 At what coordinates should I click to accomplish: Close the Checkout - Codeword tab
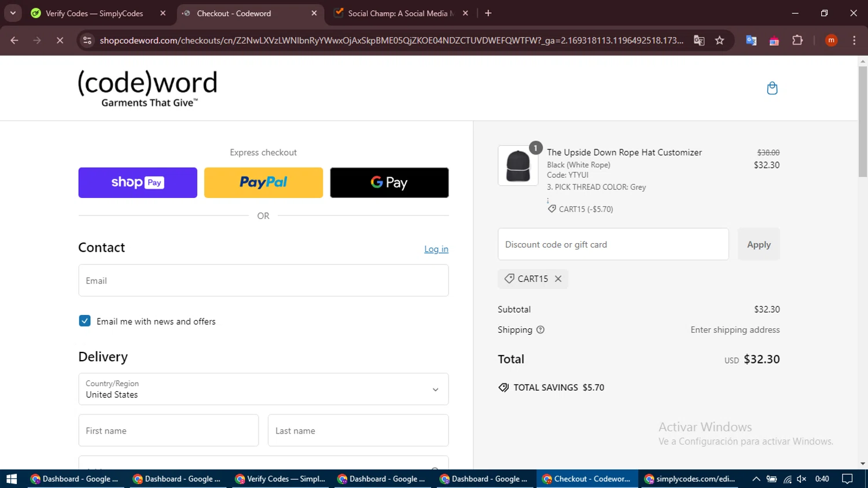(x=314, y=13)
